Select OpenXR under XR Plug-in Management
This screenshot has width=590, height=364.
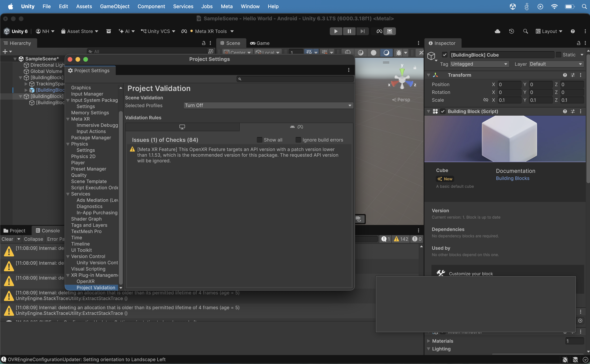click(86, 281)
